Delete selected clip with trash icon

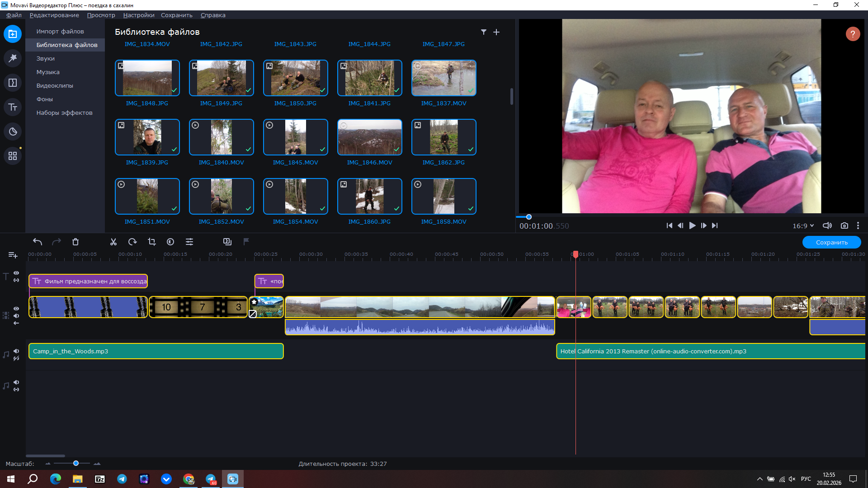point(75,242)
